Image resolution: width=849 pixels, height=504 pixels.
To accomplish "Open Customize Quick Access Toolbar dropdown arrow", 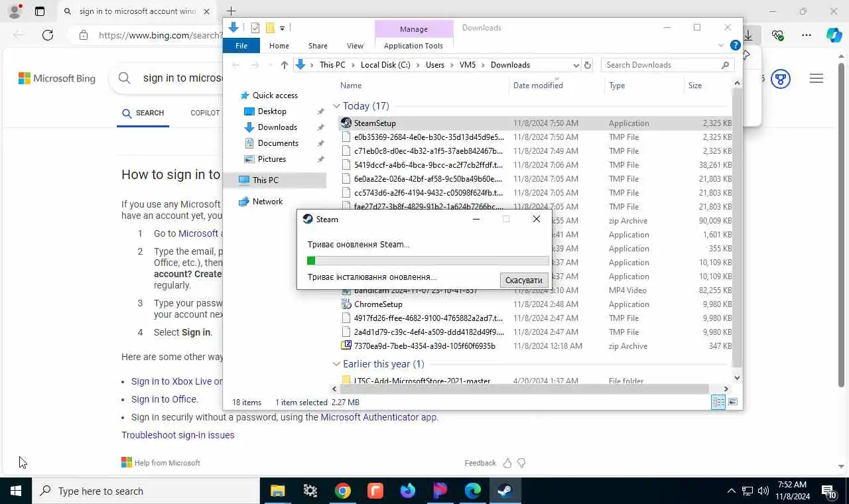I will click(x=282, y=28).
